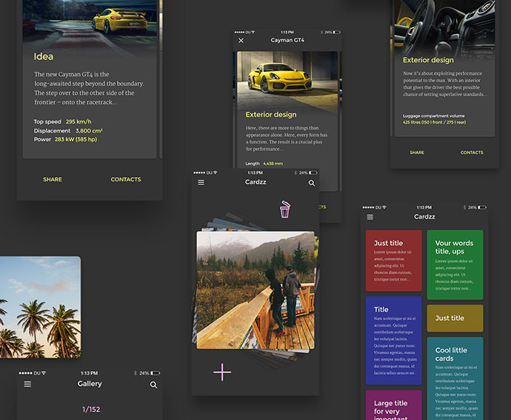Click the 'Gallery' screen title
The width and height of the screenshot is (511, 420).
(90, 384)
